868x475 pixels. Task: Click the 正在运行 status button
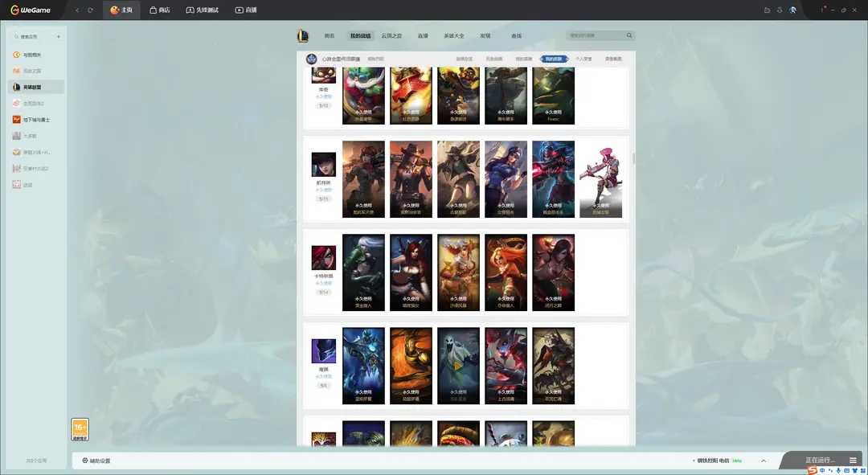(x=820, y=460)
